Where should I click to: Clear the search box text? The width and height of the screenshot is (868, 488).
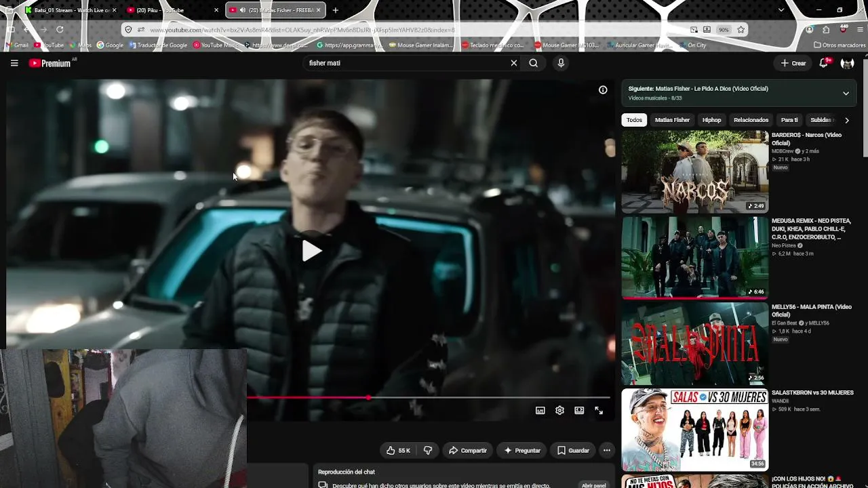click(513, 63)
